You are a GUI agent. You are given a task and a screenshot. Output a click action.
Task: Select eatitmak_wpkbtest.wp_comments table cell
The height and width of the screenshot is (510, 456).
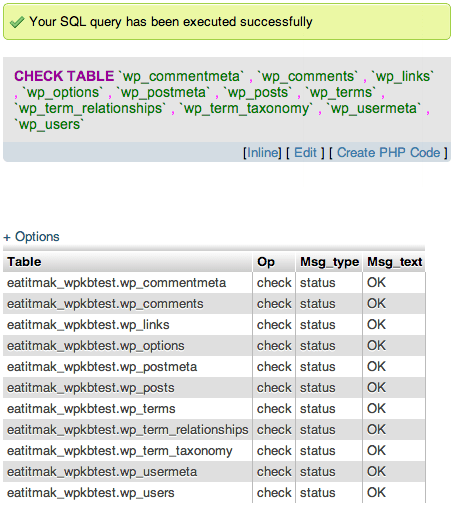[x=128, y=304]
